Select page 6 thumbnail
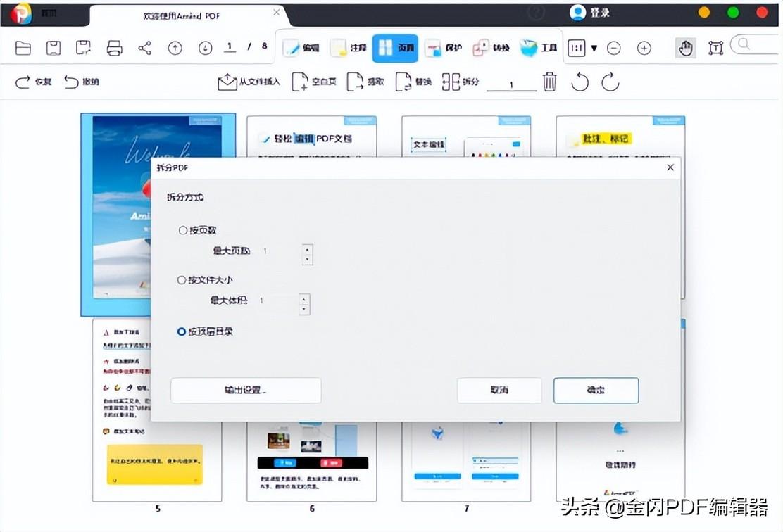Image resolution: width=783 pixels, height=532 pixels. click(312, 461)
